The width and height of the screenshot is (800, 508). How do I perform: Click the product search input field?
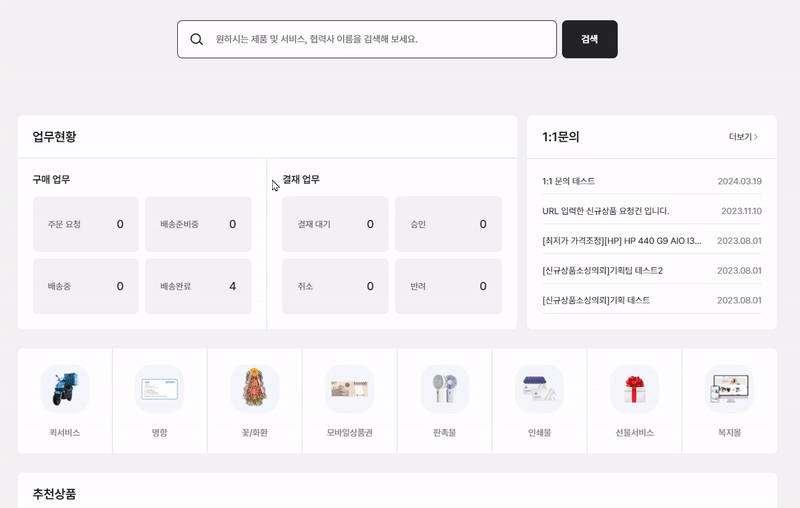[380, 40]
